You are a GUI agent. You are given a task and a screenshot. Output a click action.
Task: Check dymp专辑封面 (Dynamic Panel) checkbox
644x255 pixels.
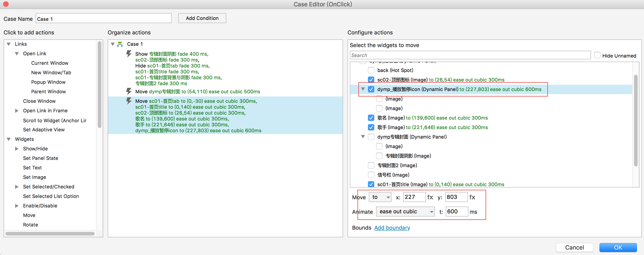click(x=371, y=137)
